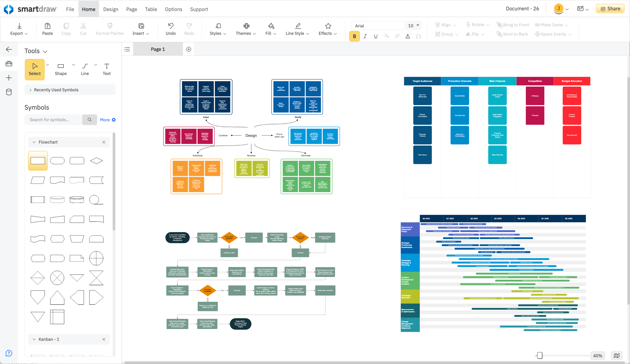Screen dimensions: 630x364
Task: Switch to the Design ribbon tab
Action: [x=111, y=9]
